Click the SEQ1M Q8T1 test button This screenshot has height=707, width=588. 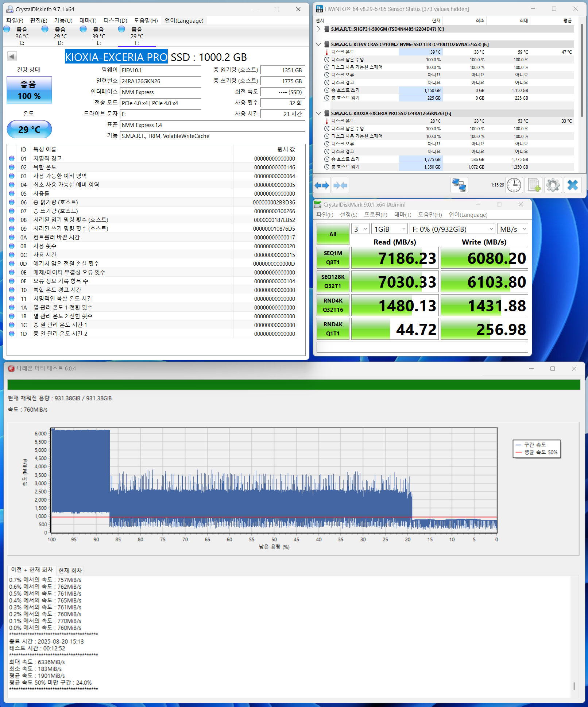(333, 258)
